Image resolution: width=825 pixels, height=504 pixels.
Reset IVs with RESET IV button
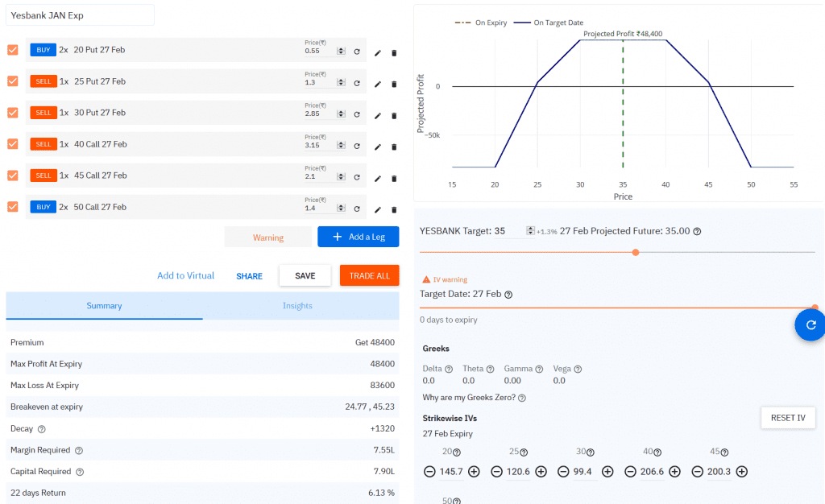788,418
